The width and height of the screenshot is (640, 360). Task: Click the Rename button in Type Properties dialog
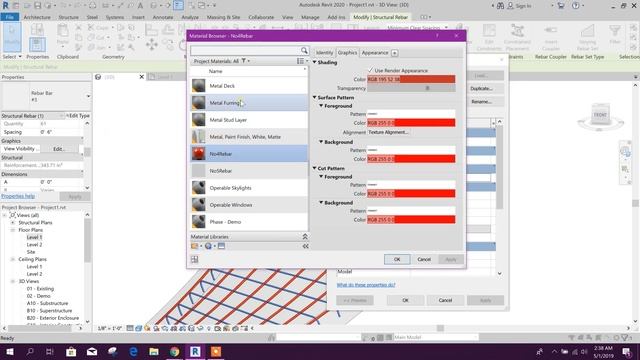click(481, 102)
